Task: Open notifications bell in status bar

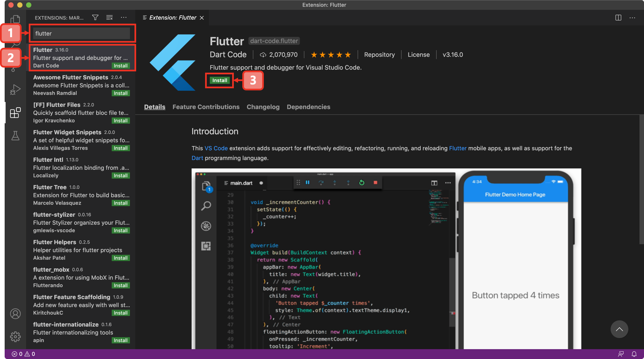Action: coord(634,354)
